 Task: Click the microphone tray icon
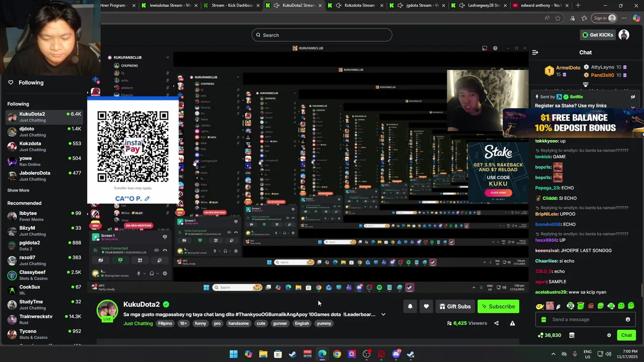click(x=575, y=354)
